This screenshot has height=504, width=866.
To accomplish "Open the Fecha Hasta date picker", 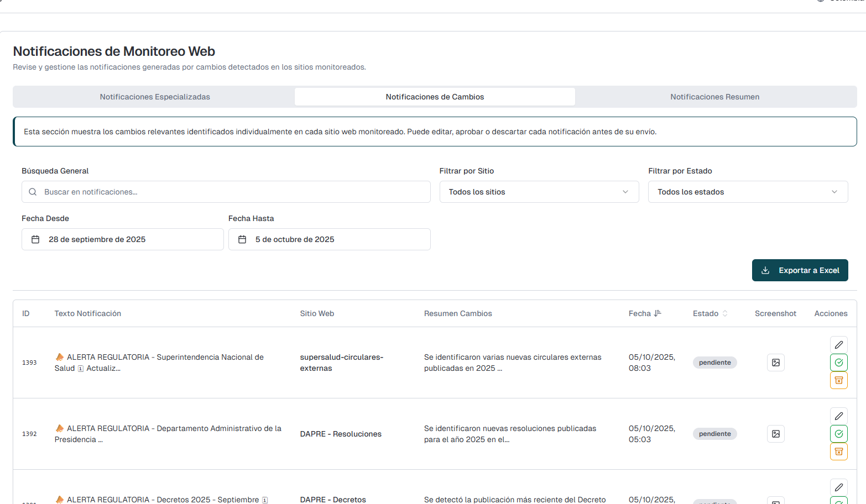I will [x=329, y=239].
